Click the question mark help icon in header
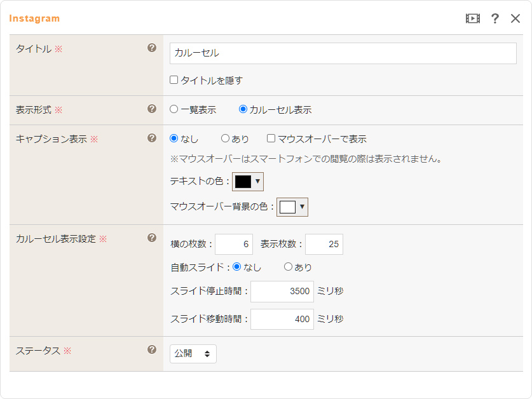Image resolution: width=532 pixels, height=399 pixels. coord(495,18)
